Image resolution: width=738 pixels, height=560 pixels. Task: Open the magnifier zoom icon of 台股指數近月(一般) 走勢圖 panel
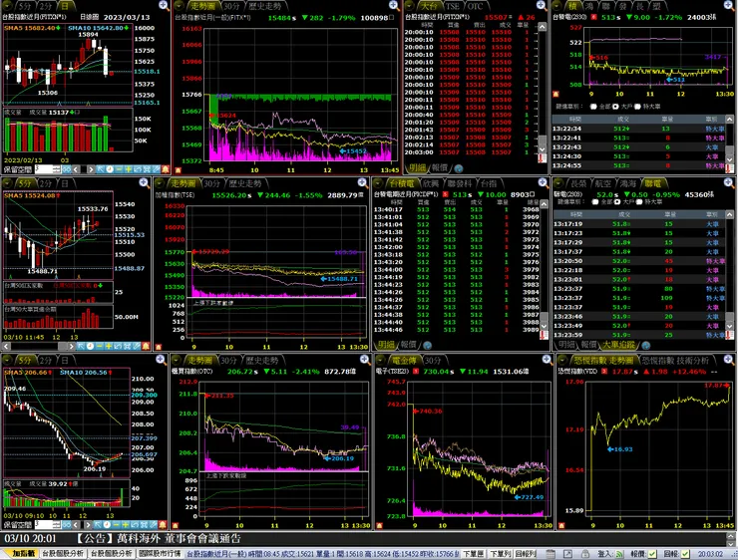click(394, 5)
